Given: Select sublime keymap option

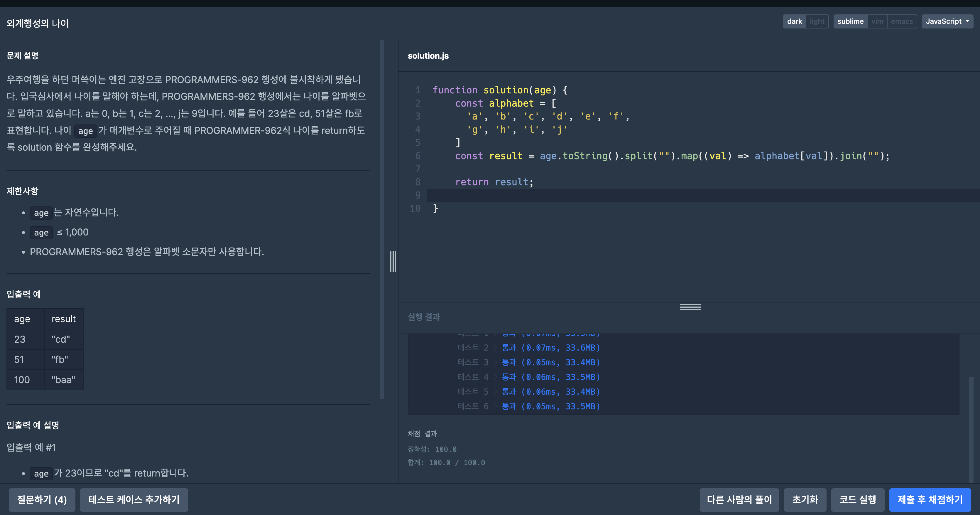Looking at the screenshot, I should [x=850, y=21].
